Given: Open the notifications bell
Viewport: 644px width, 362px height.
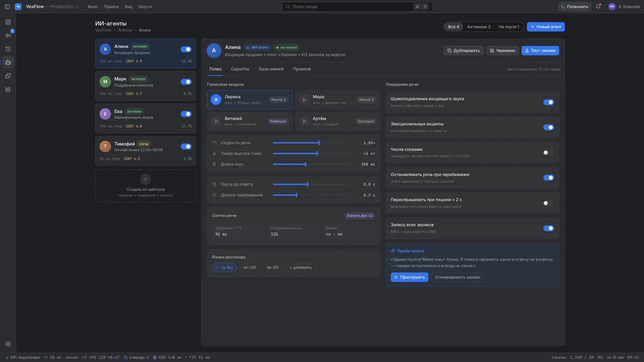Looking at the screenshot, I should tap(598, 6).
